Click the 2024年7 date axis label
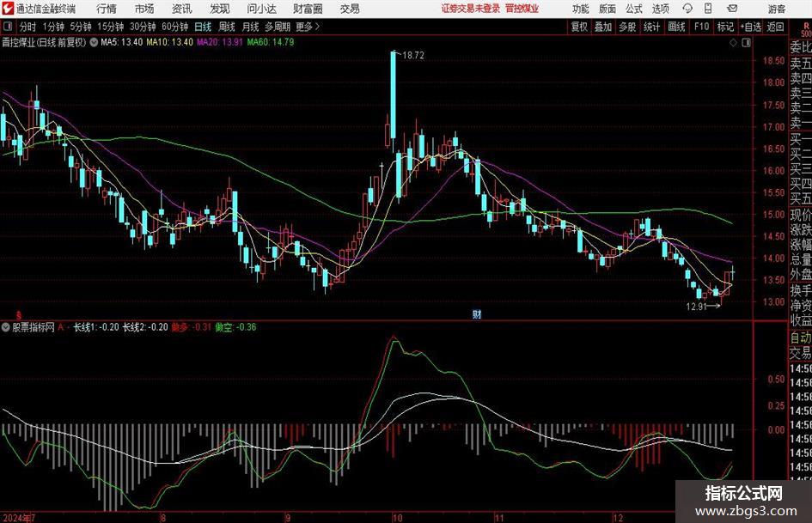This screenshot has width=812, height=523. pos(19,518)
